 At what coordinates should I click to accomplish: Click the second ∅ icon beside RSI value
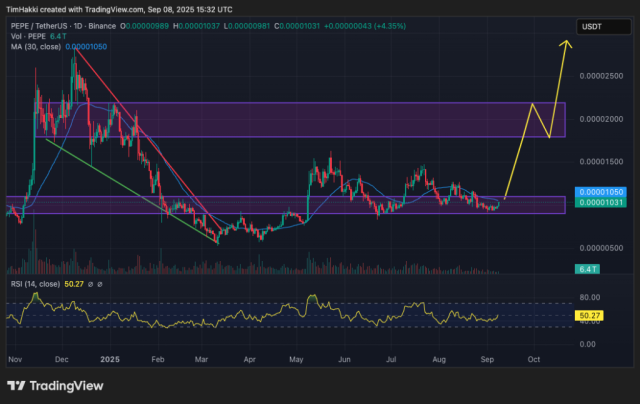[100, 284]
